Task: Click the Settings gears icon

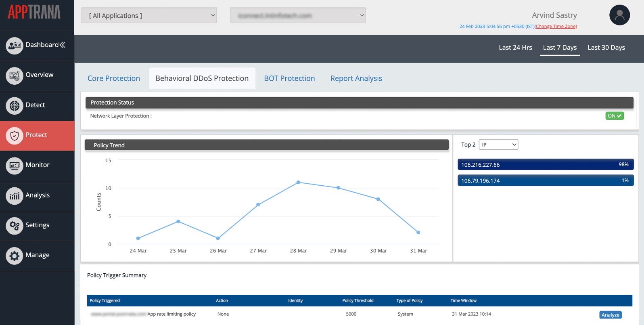Action: tap(15, 226)
